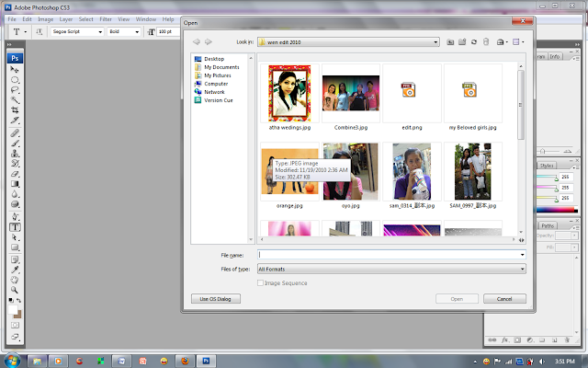Enable the Image Sequence checkbox
Screen dimensions: 588x368
(260, 282)
